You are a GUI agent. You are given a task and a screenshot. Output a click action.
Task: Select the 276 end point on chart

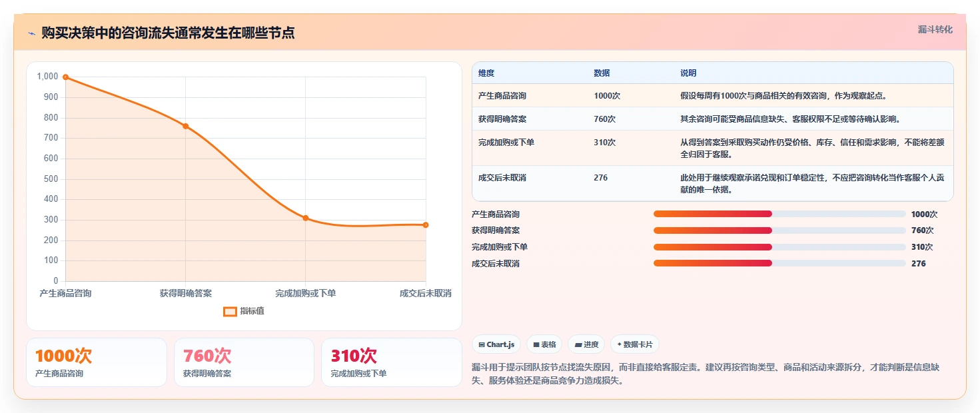point(426,225)
